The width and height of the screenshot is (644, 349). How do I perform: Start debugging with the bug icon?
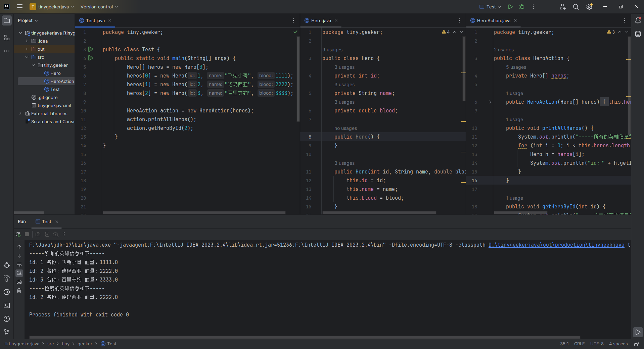tap(522, 7)
